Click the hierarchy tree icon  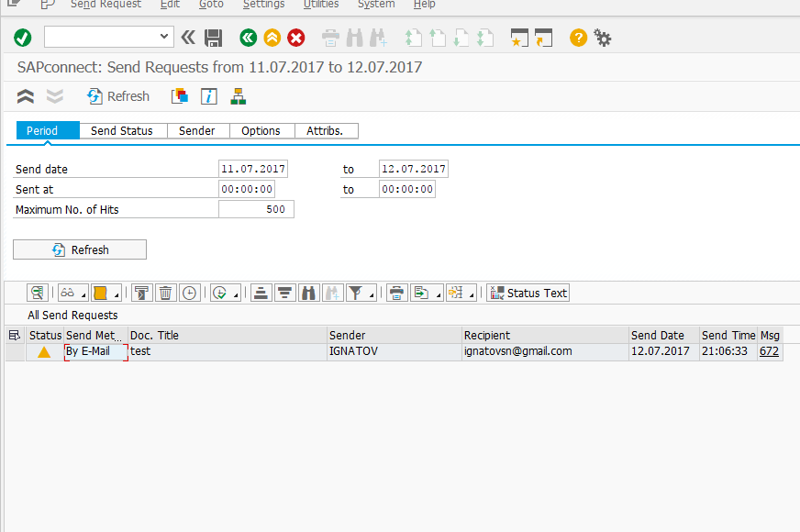click(239, 96)
